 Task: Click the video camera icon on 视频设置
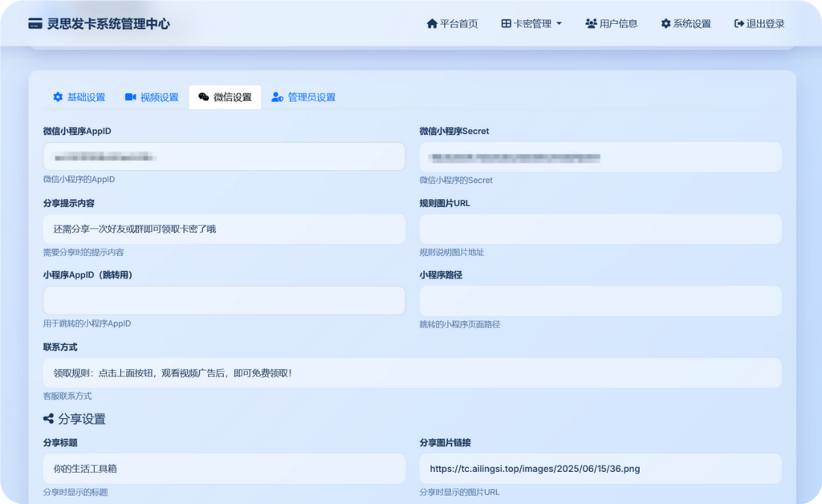(x=130, y=97)
